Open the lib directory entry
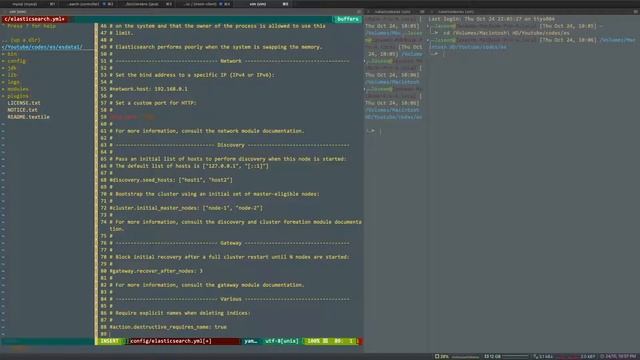This screenshot has width=640, height=360. pos(12,75)
